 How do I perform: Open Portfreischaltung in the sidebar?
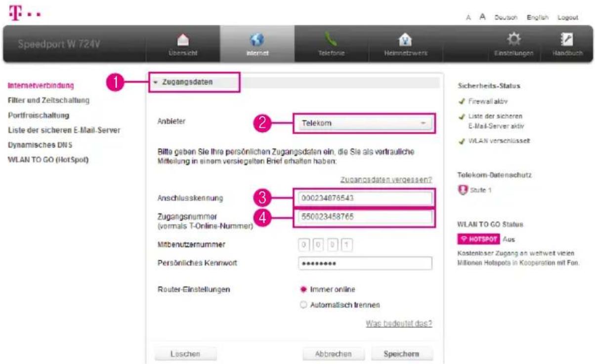point(39,115)
